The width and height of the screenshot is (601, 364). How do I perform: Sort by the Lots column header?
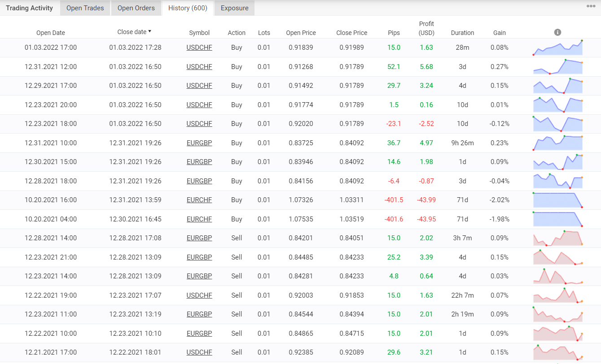pos(264,33)
